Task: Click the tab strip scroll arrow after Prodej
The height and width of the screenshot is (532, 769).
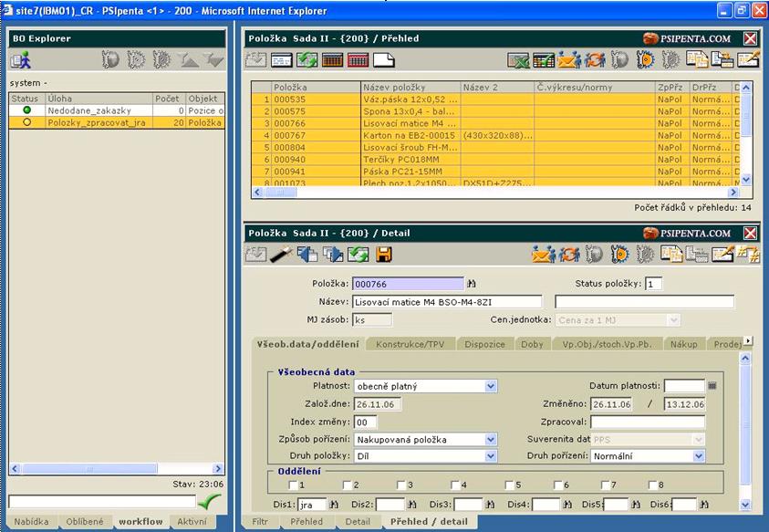Action: [x=747, y=340]
